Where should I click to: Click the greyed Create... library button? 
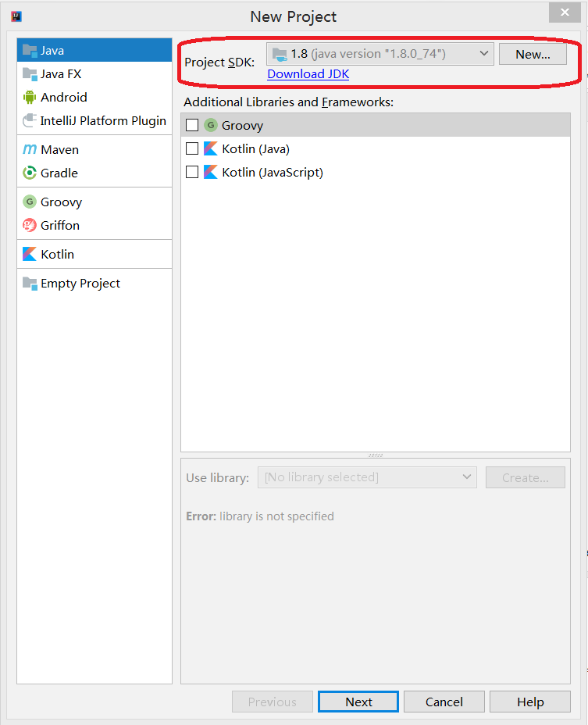[x=525, y=477]
